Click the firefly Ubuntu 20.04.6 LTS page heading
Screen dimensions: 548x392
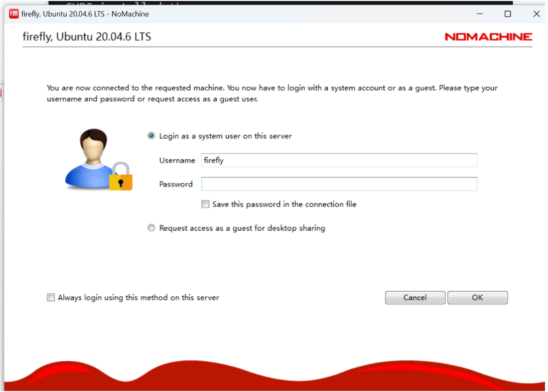click(x=87, y=37)
